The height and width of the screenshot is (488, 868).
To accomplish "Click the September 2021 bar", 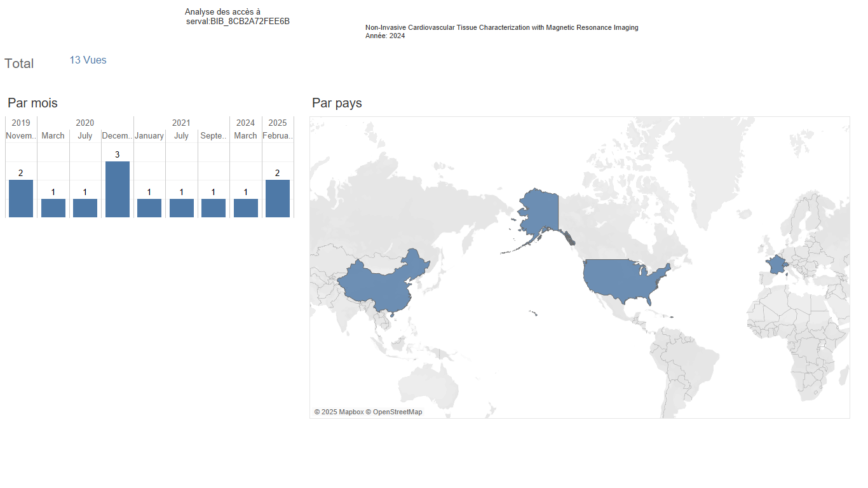I will pyautogui.click(x=214, y=208).
